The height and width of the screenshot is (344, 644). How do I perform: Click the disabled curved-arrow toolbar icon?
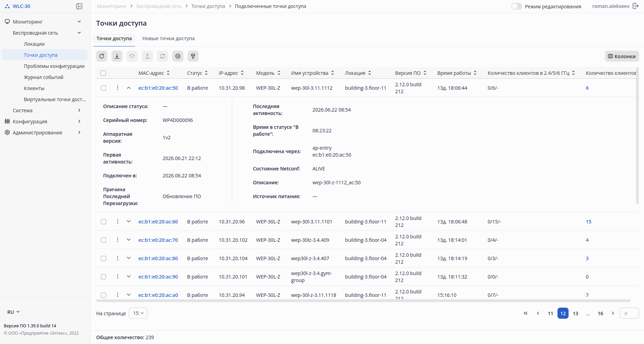(132, 56)
